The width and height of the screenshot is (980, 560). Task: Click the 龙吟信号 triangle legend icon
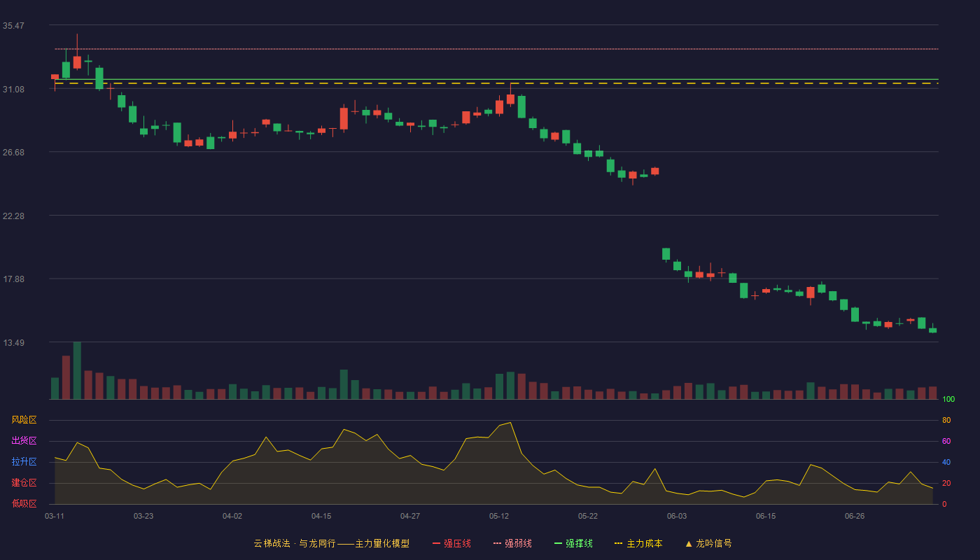[x=689, y=543]
